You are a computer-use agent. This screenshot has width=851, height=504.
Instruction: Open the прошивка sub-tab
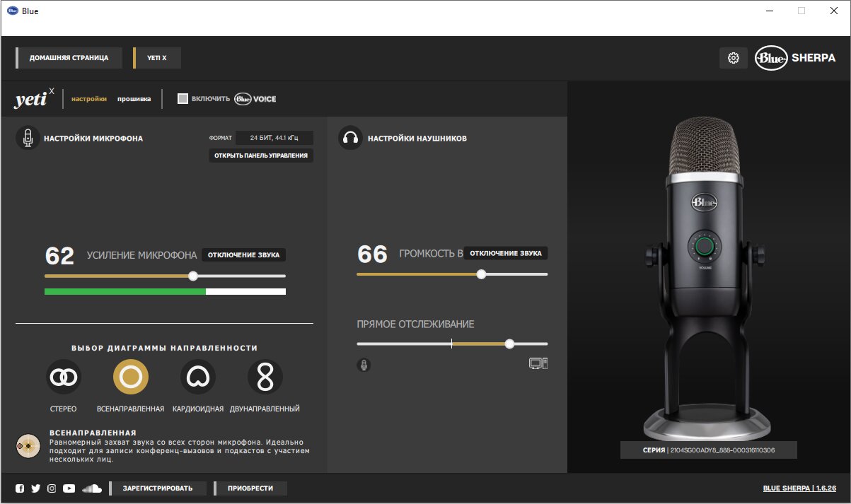point(134,99)
